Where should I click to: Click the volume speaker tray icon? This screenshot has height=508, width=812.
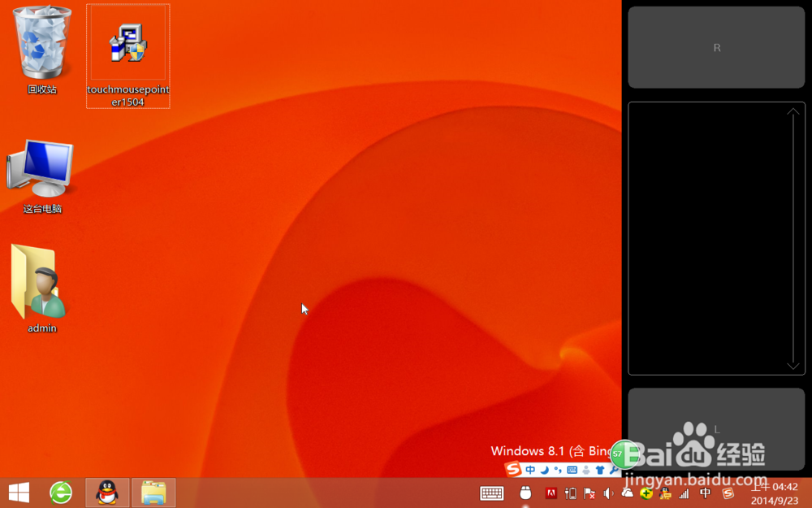608,493
